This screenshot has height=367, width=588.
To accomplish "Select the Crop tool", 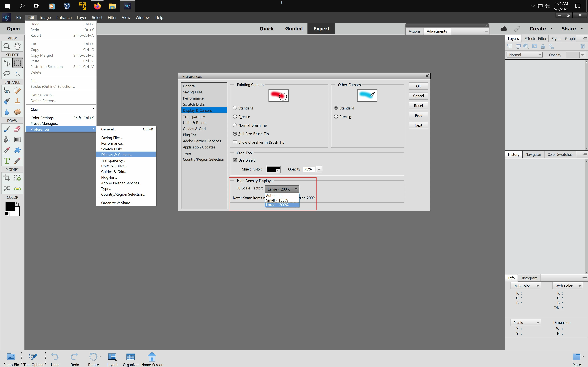I will point(7,178).
